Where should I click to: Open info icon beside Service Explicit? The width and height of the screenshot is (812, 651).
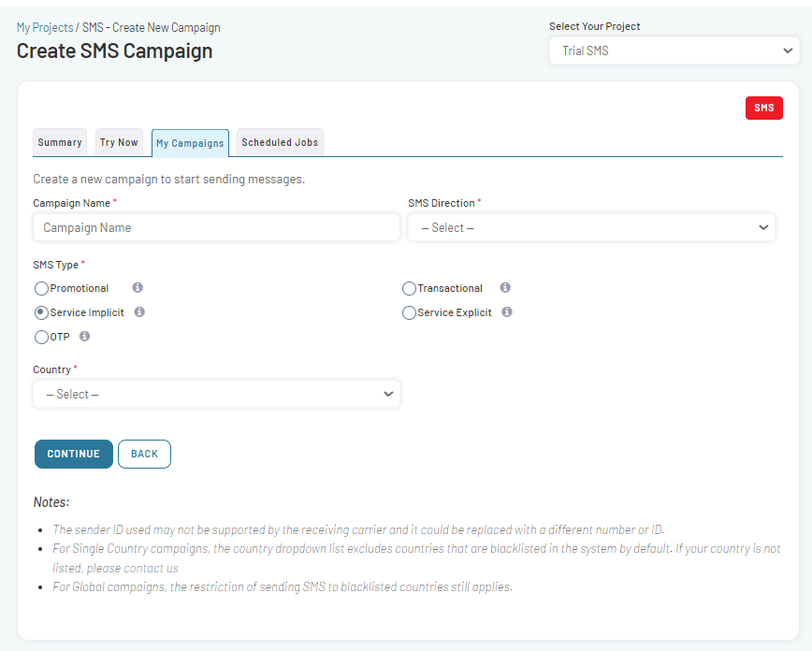click(507, 311)
